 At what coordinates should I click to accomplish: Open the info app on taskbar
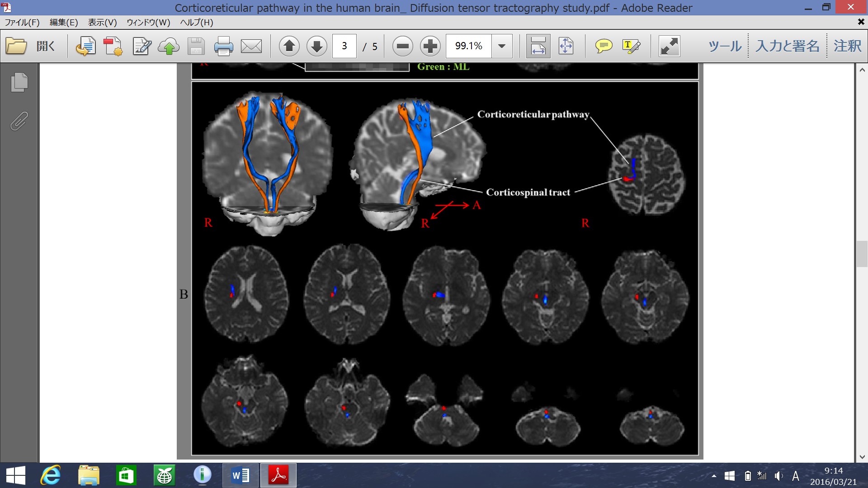(202, 474)
